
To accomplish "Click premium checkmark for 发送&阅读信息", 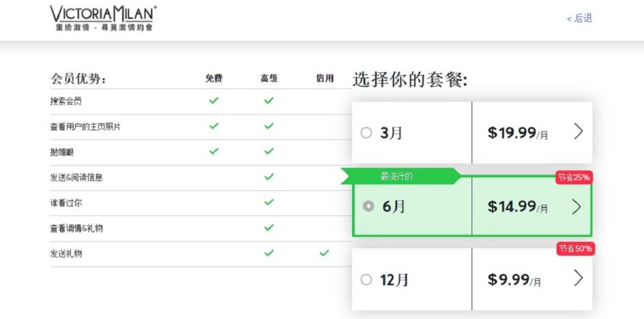I will [269, 177].
